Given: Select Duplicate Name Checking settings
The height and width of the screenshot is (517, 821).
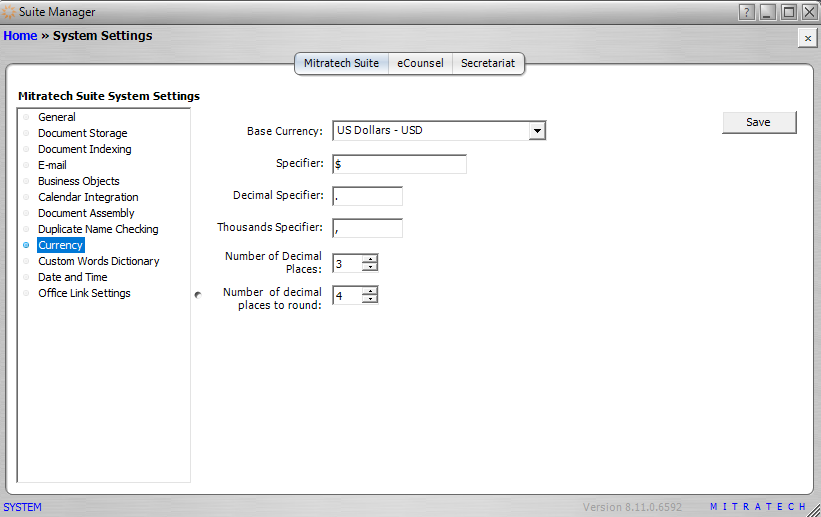Looking at the screenshot, I should [x=98, y=229].
